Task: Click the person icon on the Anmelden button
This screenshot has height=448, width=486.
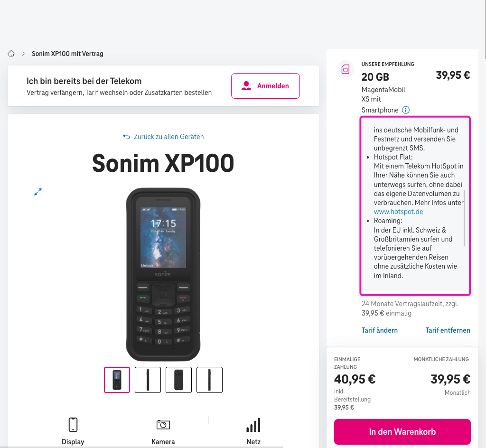Action: (x=246, y=85)
